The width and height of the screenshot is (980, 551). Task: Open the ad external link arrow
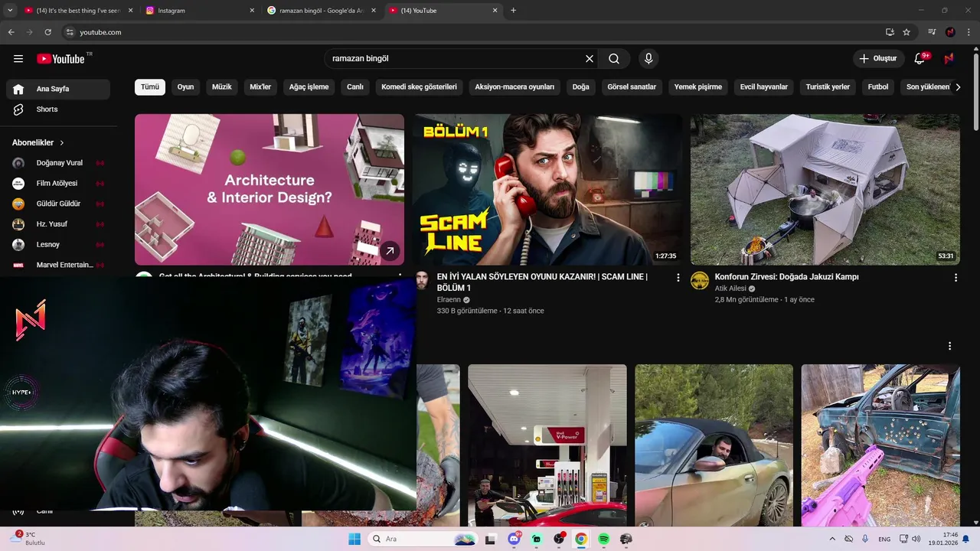tap(390, 250)
